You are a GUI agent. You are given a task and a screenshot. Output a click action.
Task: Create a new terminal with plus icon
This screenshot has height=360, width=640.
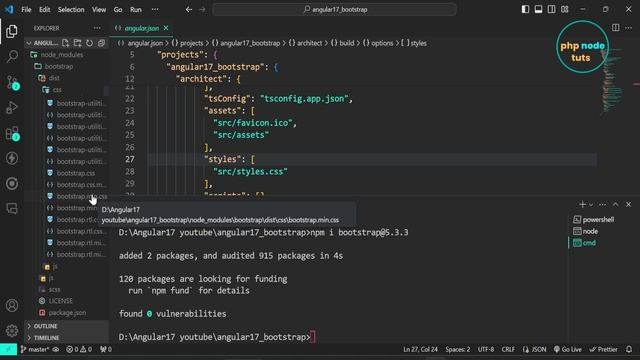click(x=582, y=204)
